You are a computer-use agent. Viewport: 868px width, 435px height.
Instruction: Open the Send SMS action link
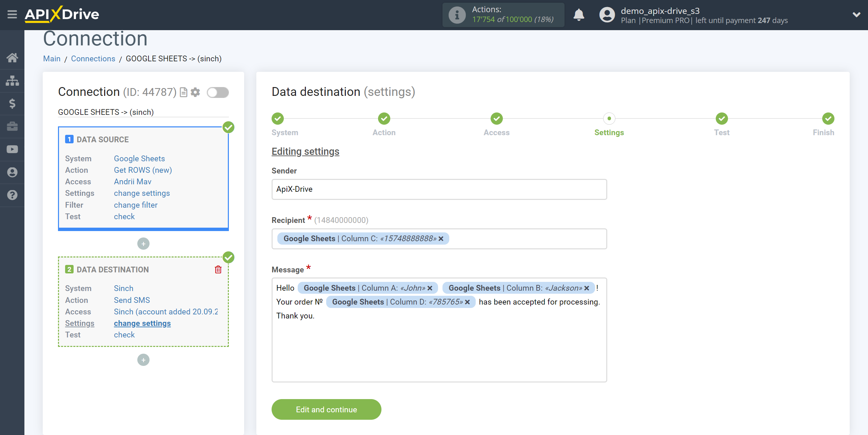click(x=132, y=300)
